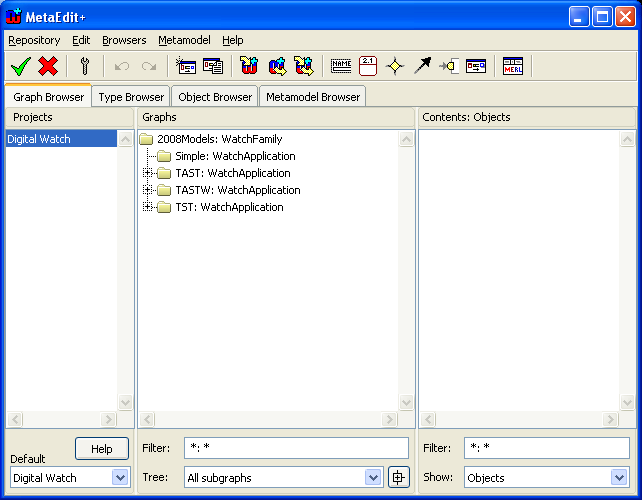Click the green checkmark Commit icon
Image resolution: width=642 pixels, height=500 pixels.
(x=20, y=66)
